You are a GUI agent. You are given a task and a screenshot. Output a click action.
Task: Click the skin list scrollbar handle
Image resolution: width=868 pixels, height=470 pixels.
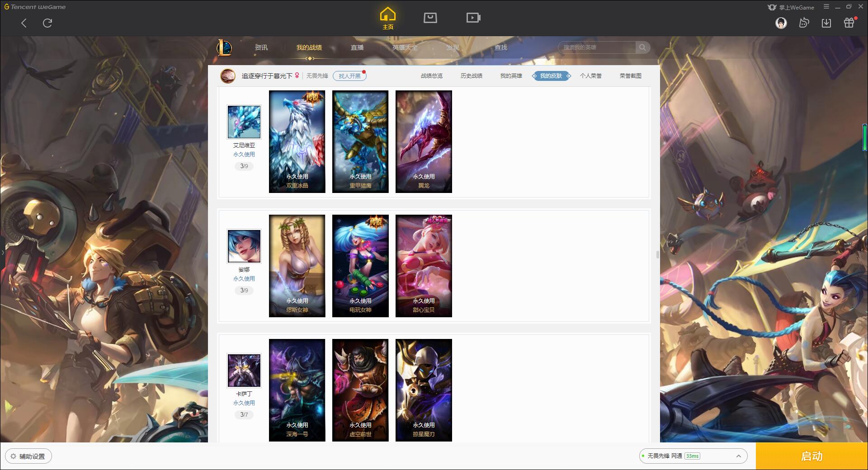657,254
